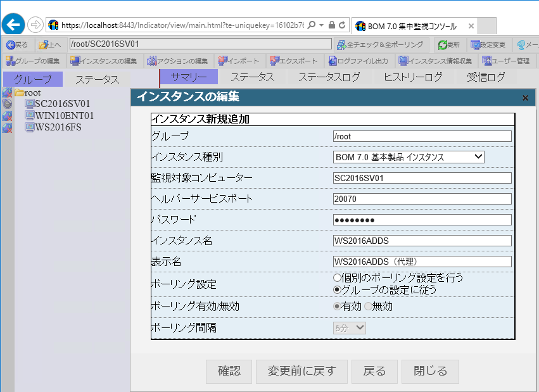
Task: Click the インポート toolbar button
Action: [x=239, y=61]
